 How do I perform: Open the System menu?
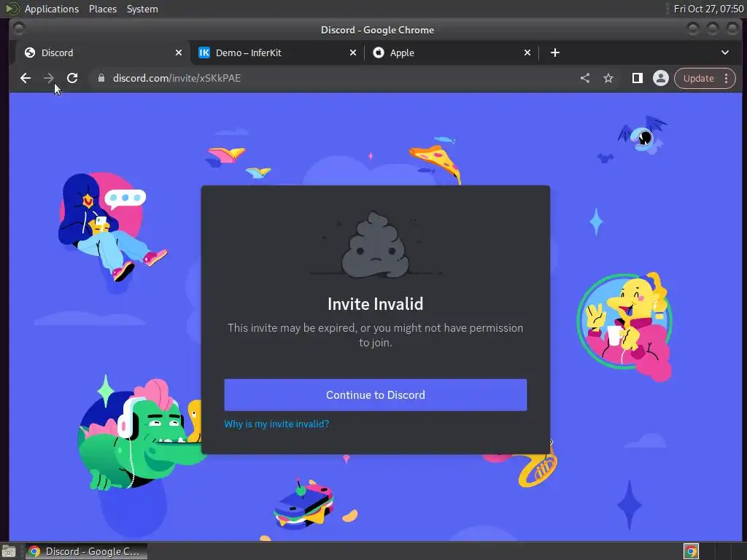tap(142, 9)
